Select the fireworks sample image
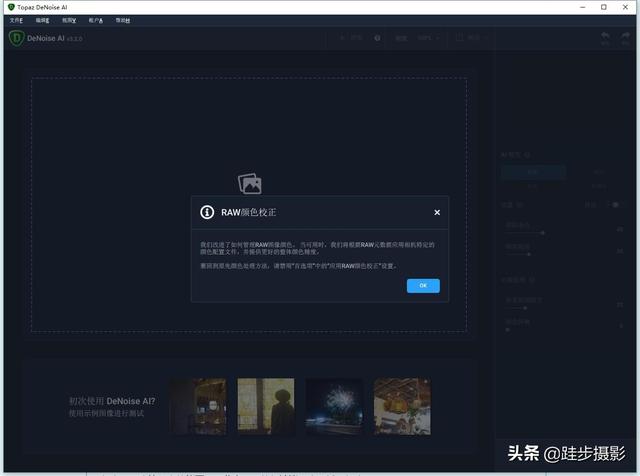The width and height of the screenshot is (640, 476). [334, 406]
